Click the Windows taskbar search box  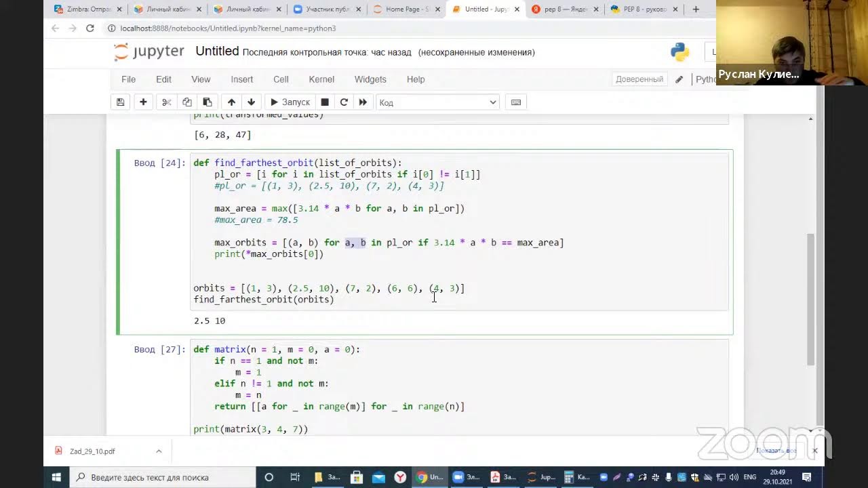coord(163,477)
